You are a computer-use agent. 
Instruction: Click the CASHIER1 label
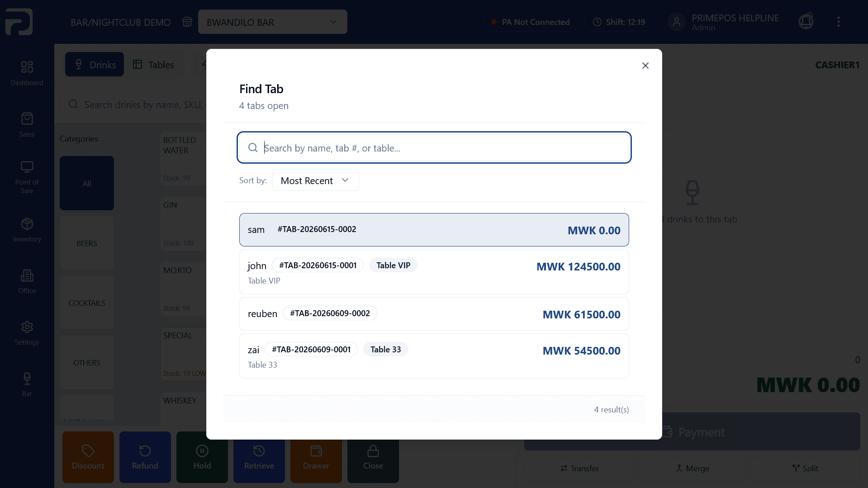pyautogui.click(x=837, y=65)
